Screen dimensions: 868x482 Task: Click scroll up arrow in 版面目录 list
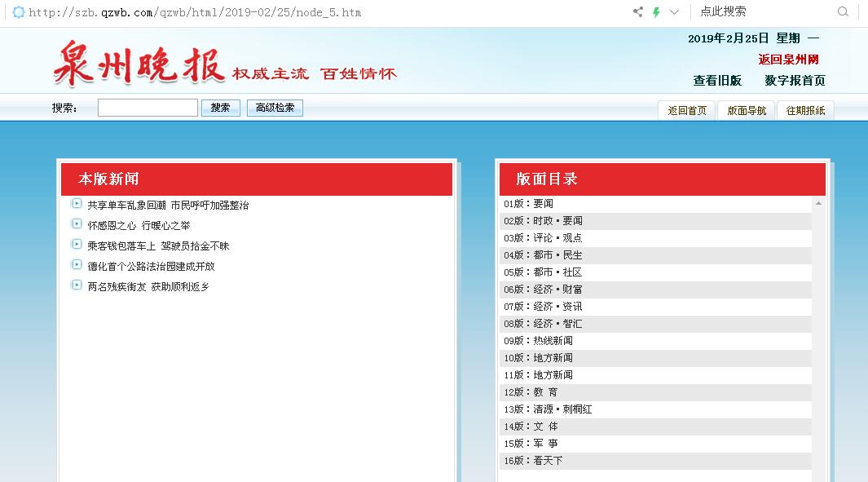click(x=818, y=203)
